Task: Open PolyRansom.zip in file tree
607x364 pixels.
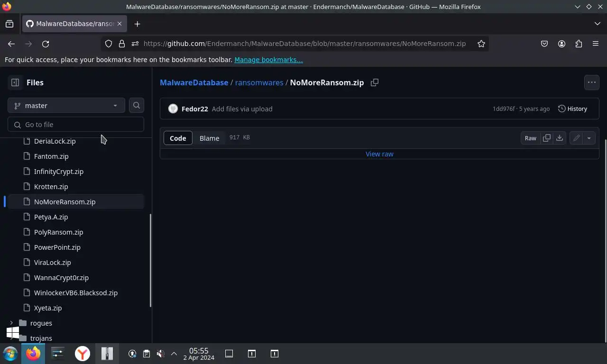Action: [59, 232]
